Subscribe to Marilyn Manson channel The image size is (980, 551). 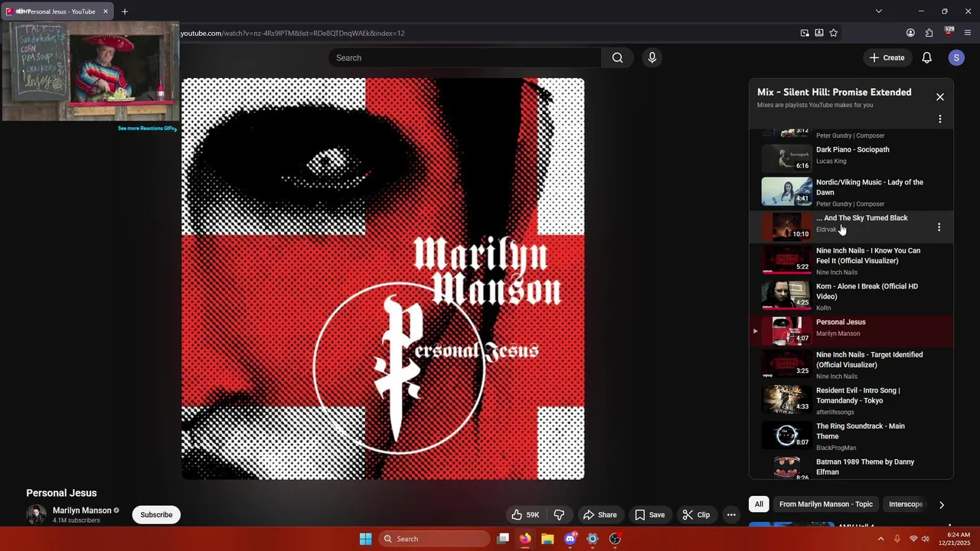(x=156, y=515)
